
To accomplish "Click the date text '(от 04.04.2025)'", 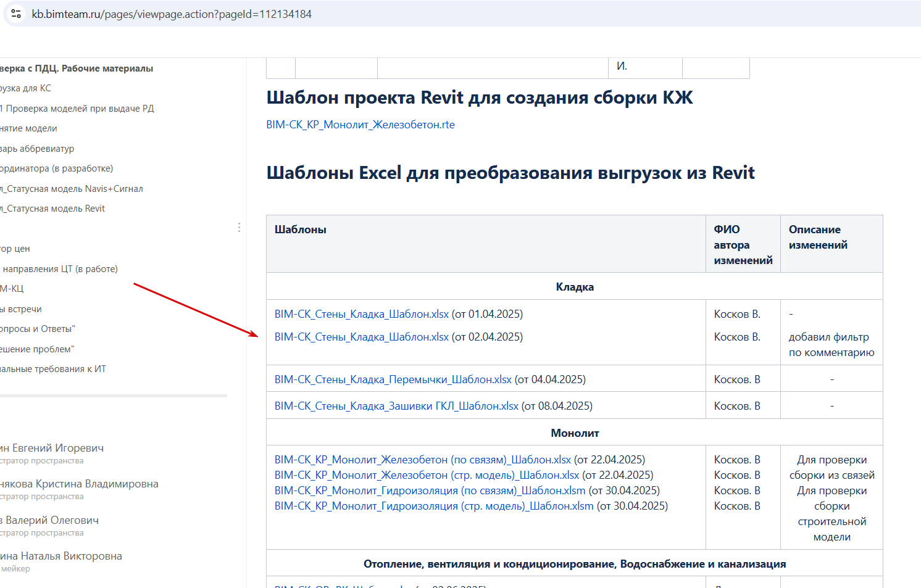I will point(550,379).
